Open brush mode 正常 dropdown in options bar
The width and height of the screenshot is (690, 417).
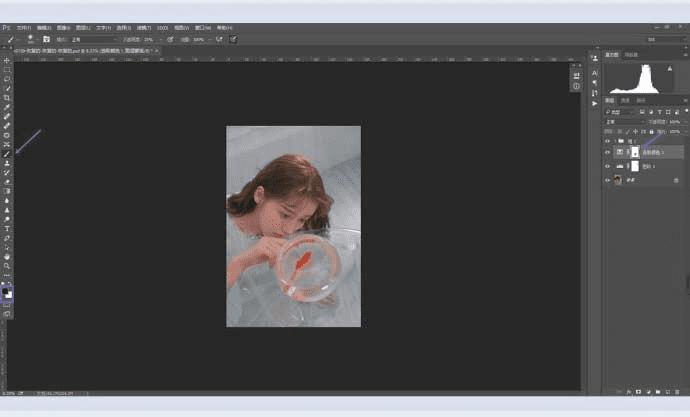point(95,39)
